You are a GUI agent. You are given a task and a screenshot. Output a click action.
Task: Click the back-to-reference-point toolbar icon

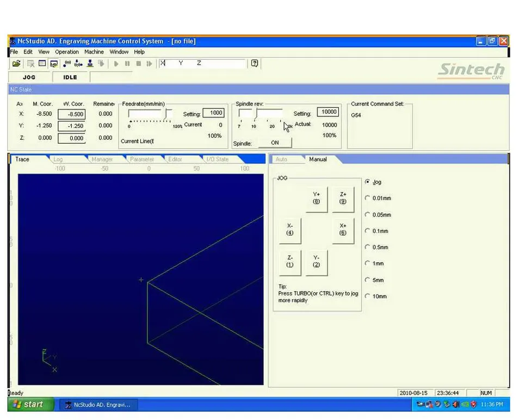point(79,64)
